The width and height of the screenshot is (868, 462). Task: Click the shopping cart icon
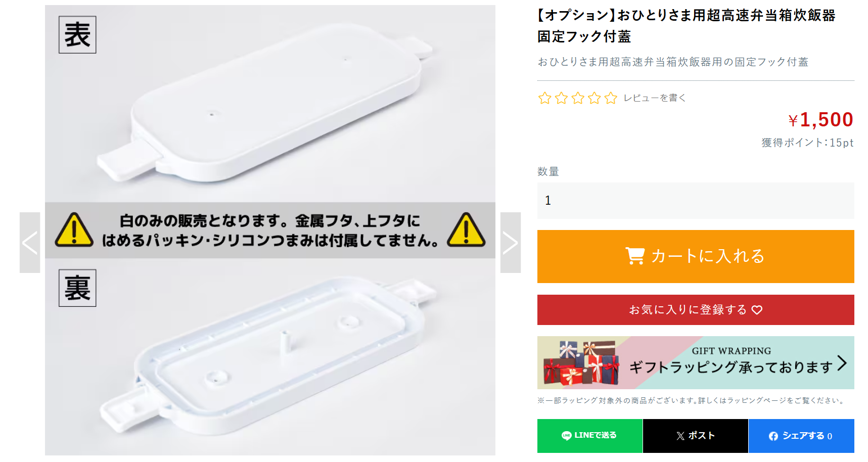pyautogui.click(x=635, y=256)
